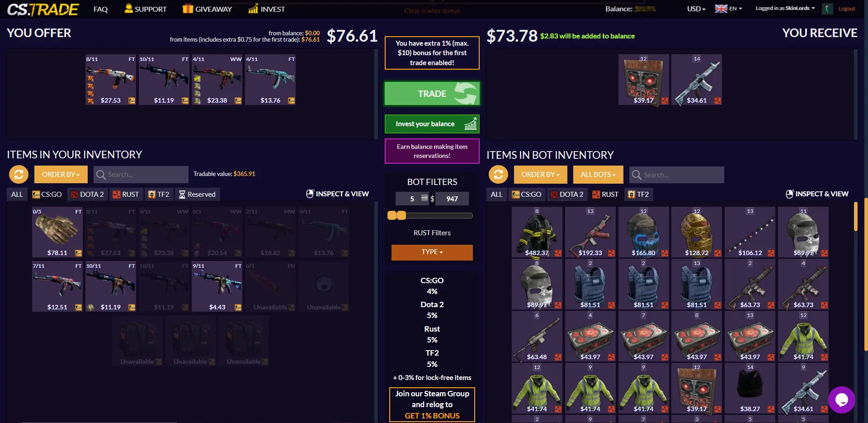Viewport: 868px width, 423px height.
Task: Click the refresh icon for your inventory
Action: tap(19, 175)
